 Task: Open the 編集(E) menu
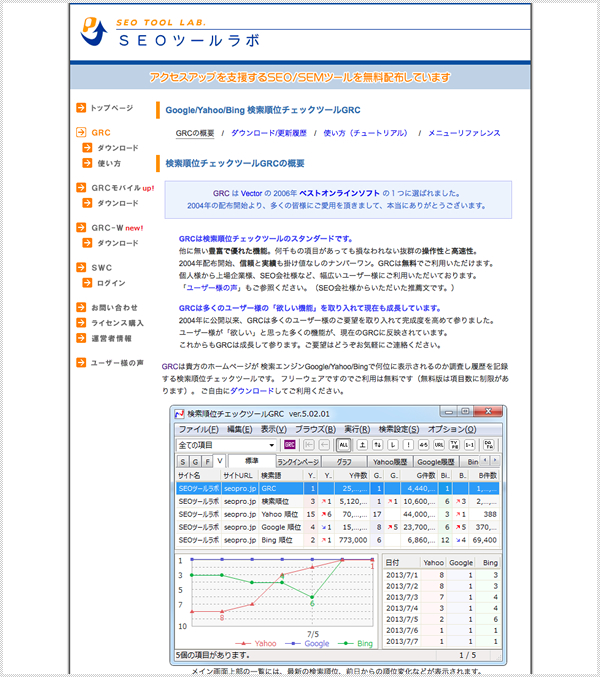click(240, 429)
